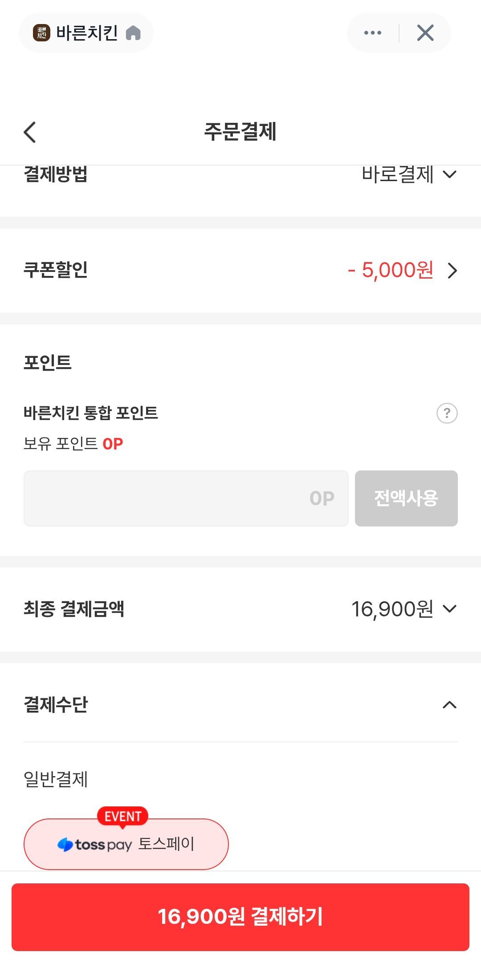Tap the 바른치킨 title text
Screen dimensions: 481x980
tap(87, 32)
